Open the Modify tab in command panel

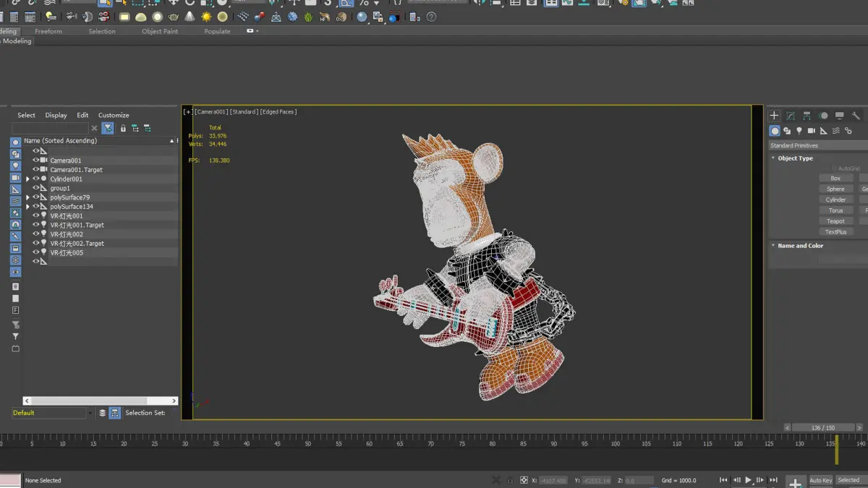point(791,116)
